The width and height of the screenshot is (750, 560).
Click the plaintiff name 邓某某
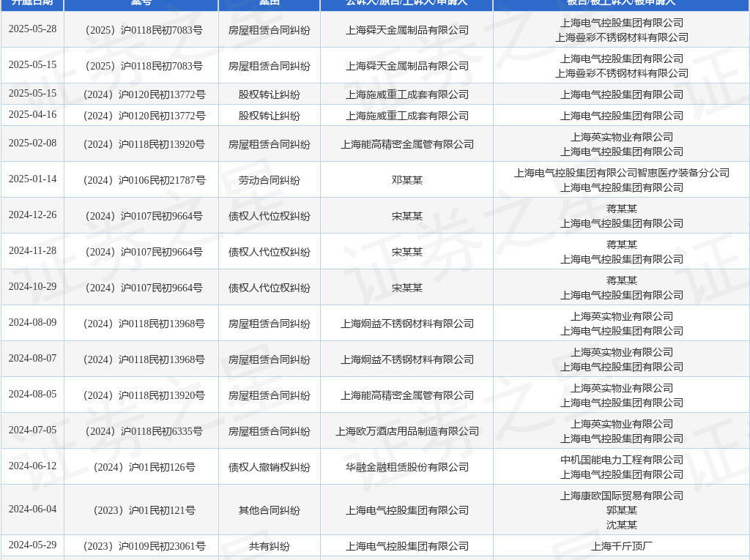pos(407,180)
